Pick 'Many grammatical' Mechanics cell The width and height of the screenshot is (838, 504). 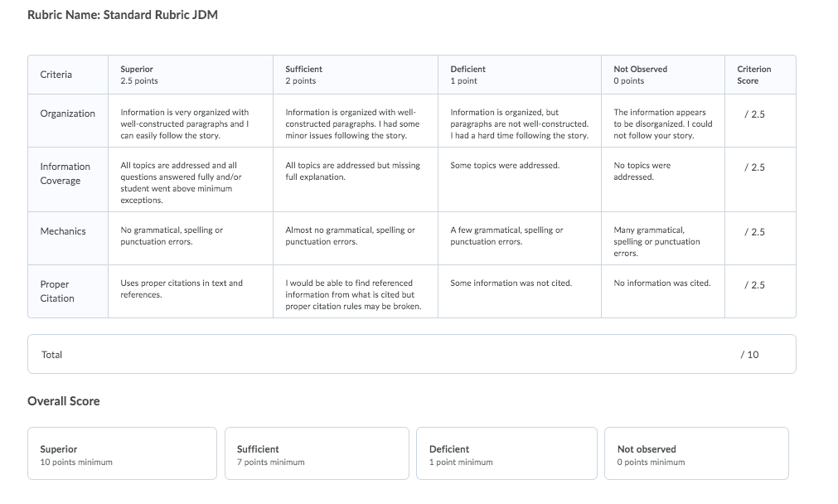tap(663, 239)
